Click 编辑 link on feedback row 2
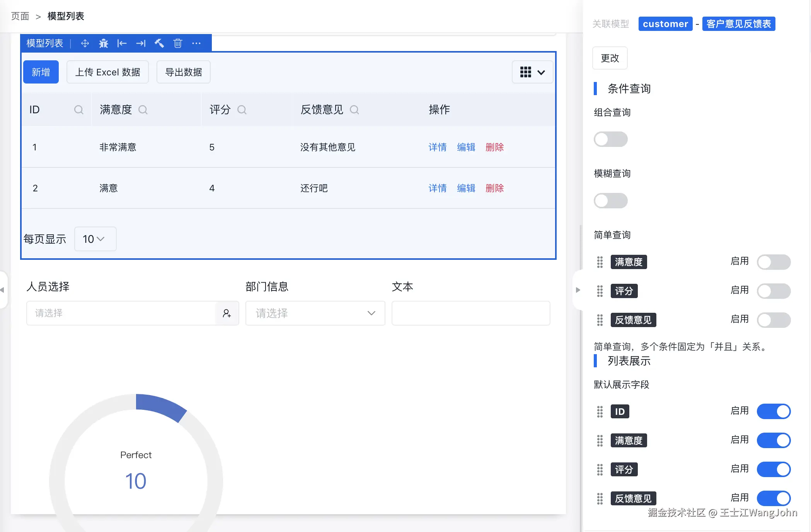 466,188
